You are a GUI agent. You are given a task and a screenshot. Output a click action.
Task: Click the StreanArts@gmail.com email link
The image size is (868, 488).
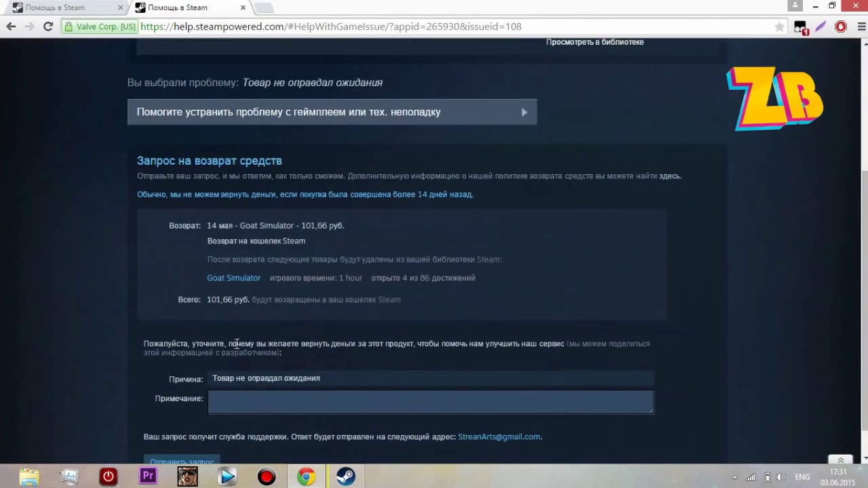499,436
